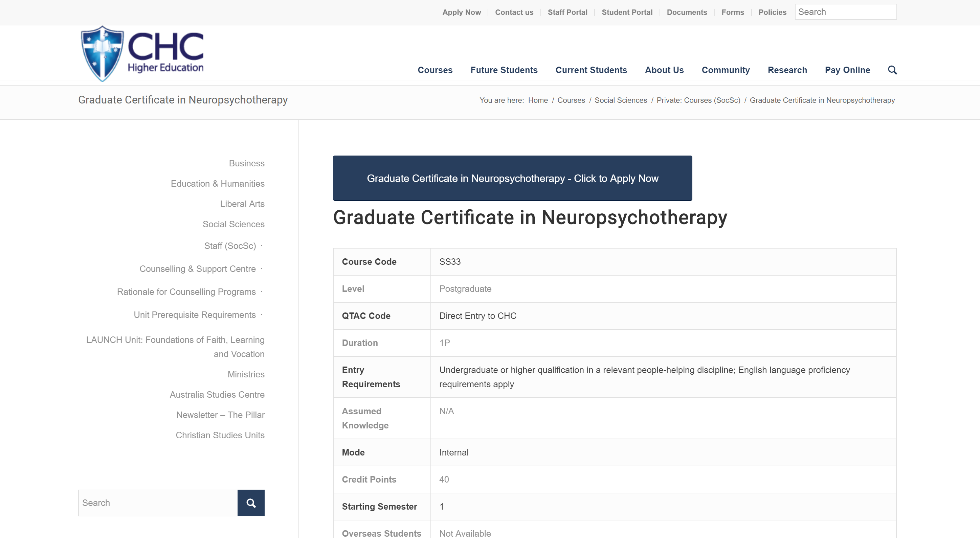Open the Student Portal link
This screenshot has height=538, width=980.
pyautogui.click(x=627, y=12)
